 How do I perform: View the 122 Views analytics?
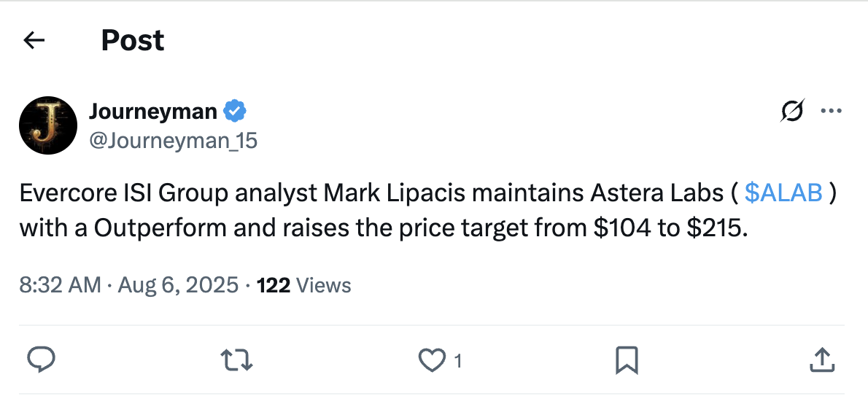[x=304, y=285]
